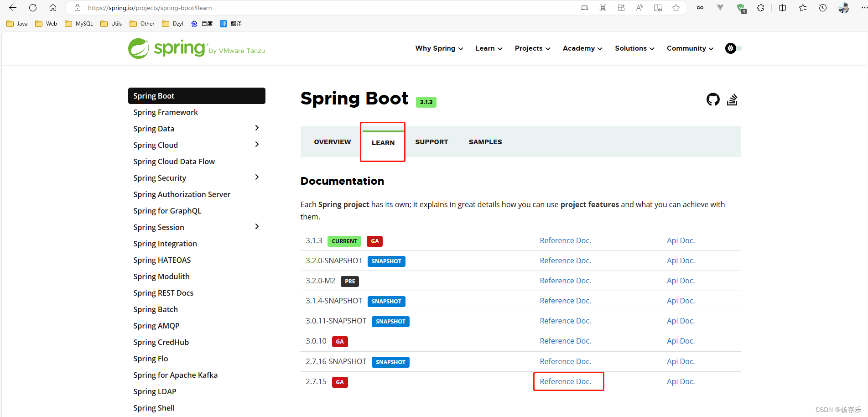Select Spring Boot in the sidebar
The width and height of the screenshot is (868, 417).
click(x=197, y=96)
